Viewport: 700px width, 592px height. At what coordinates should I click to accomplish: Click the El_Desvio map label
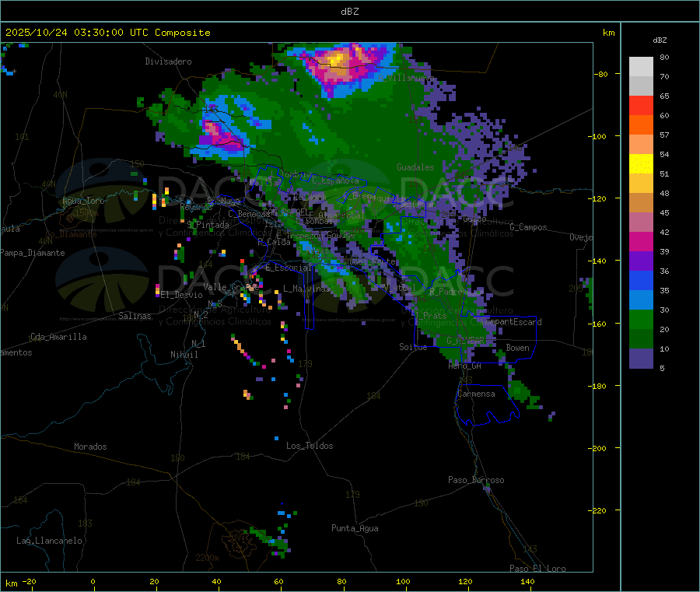tap(182, 295)
